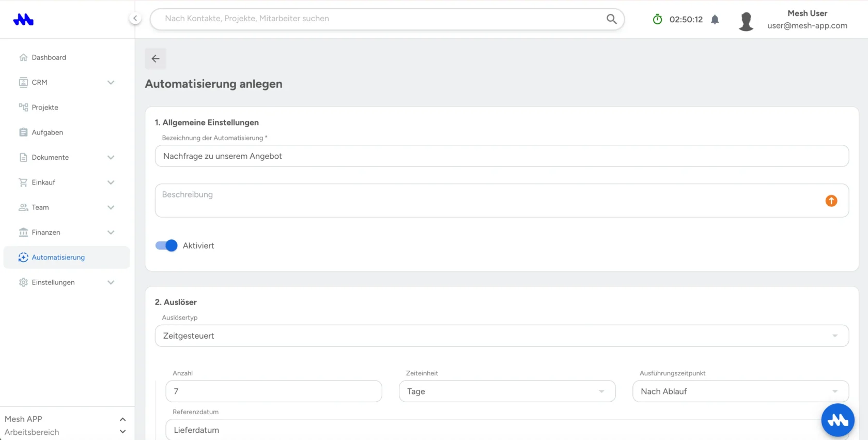Expand the Dokumente submenu chevron
The height and width of the screenshot is (440, 868).
111,157
